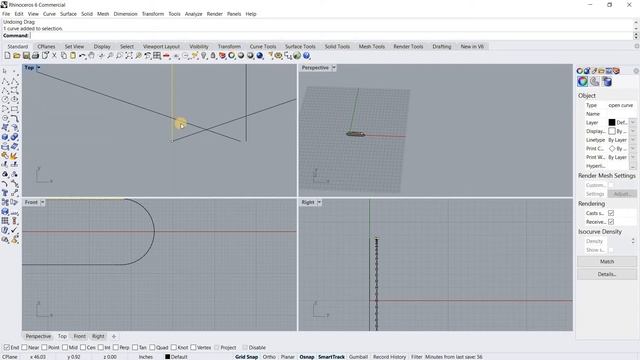The image size is (640, 360).
Task: Open Help with the blue question icon
Action: [307, 56]
